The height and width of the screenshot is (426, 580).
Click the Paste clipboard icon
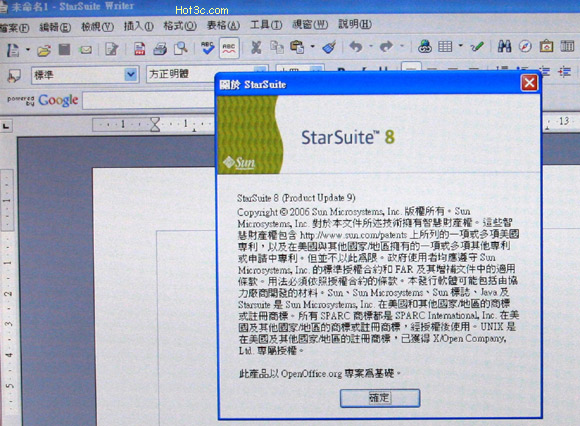click(297, 47)
